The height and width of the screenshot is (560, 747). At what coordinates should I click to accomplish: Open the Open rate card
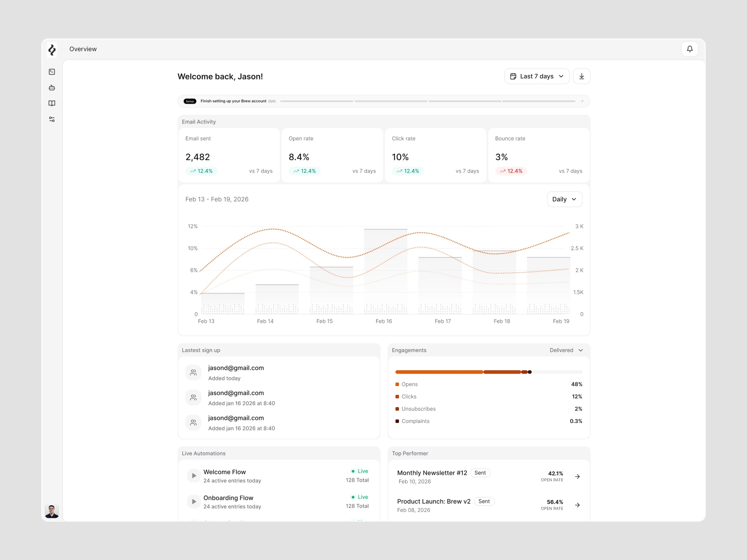pos(332,155)
